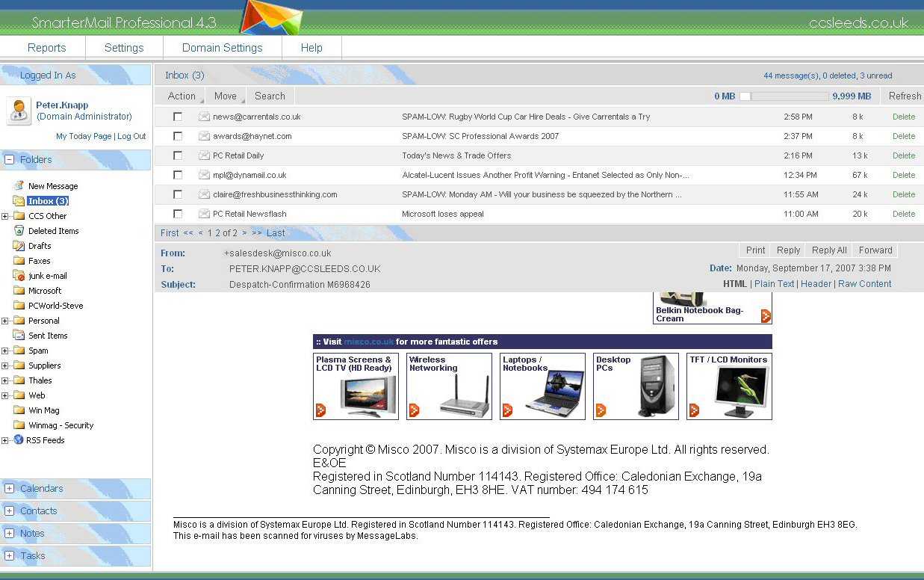924x580 pixels.
Task: Expand the Tasks panel
Action: click(x=9, y=555)
